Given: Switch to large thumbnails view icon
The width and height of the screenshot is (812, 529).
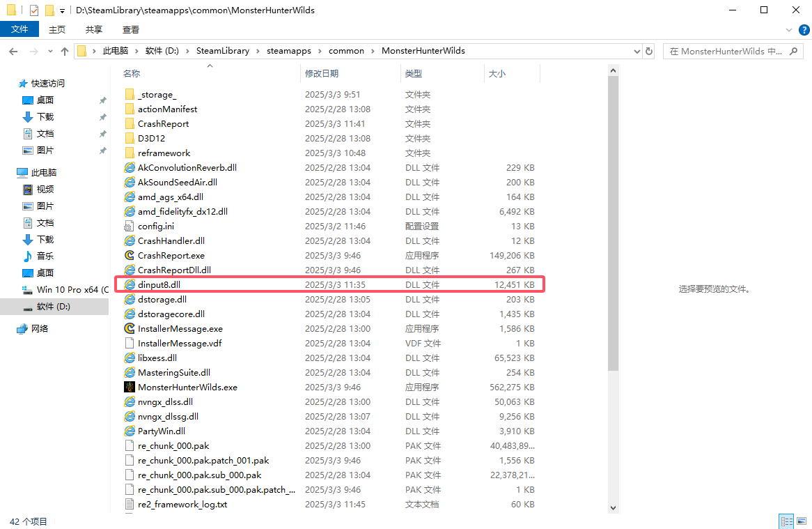Looking at the screenshot, I should (x=802, y=521).
